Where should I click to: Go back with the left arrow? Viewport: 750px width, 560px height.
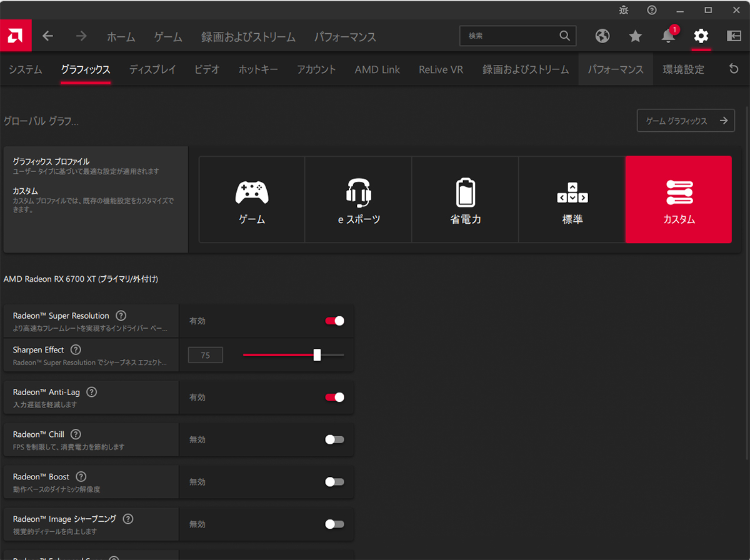pyautogui.click(x=48, y=36)
